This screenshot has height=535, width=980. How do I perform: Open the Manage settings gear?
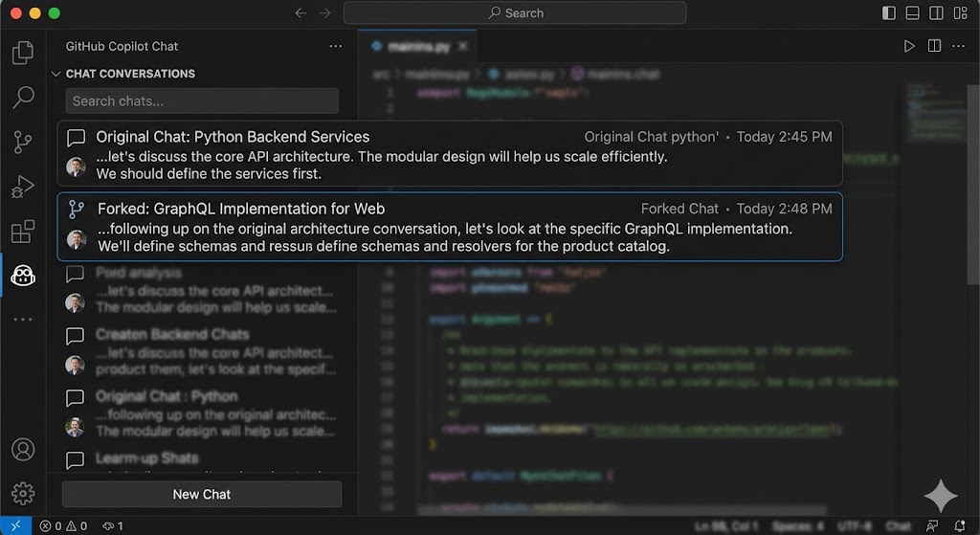click(23, 494)
